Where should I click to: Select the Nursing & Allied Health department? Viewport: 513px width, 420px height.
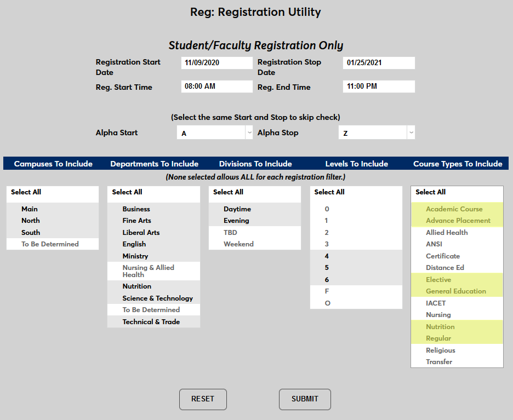point(148,271)
